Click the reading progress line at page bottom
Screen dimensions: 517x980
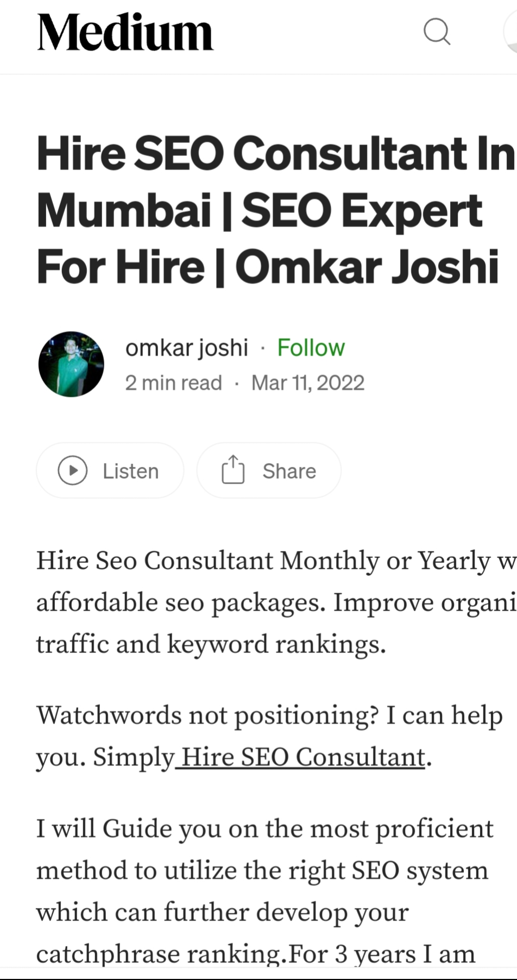[x=258, y=976]
